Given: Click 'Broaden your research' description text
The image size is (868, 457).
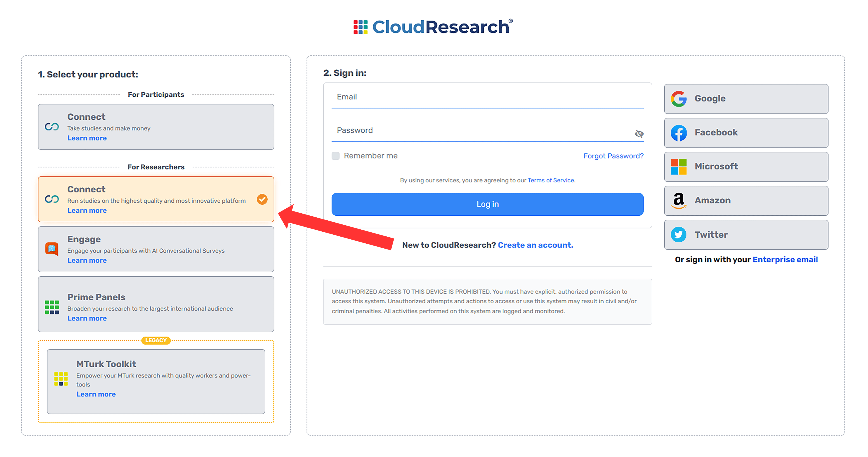Looking at the screenshot, I should [x=150, y=309].
